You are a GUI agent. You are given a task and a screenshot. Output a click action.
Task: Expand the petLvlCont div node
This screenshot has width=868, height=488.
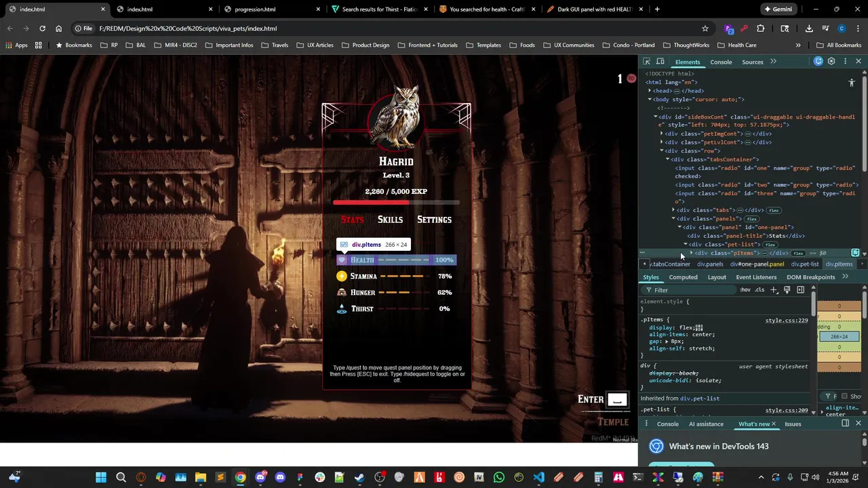(661, 142)
